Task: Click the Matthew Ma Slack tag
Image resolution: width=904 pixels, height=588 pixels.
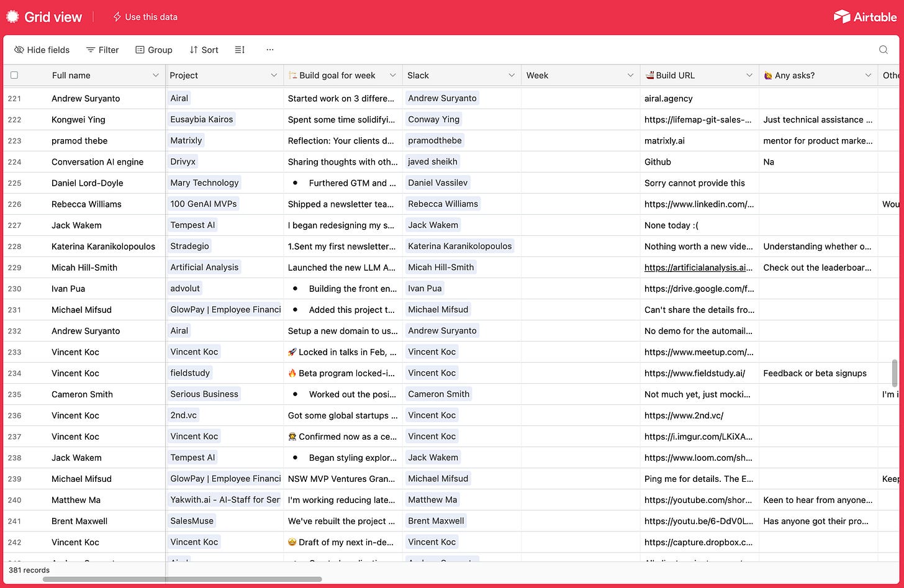Action: (433, 500)
